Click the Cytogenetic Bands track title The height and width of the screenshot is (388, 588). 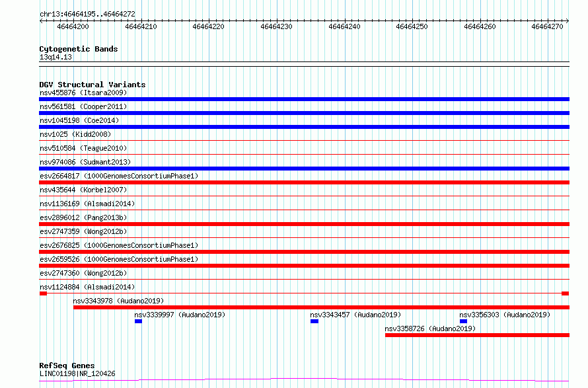[79, 49]
